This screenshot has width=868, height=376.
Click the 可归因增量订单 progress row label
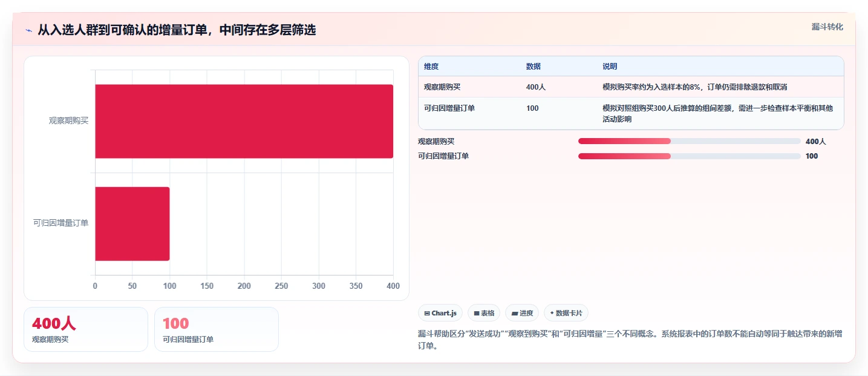pyautogui.click(x=443, y=156)
